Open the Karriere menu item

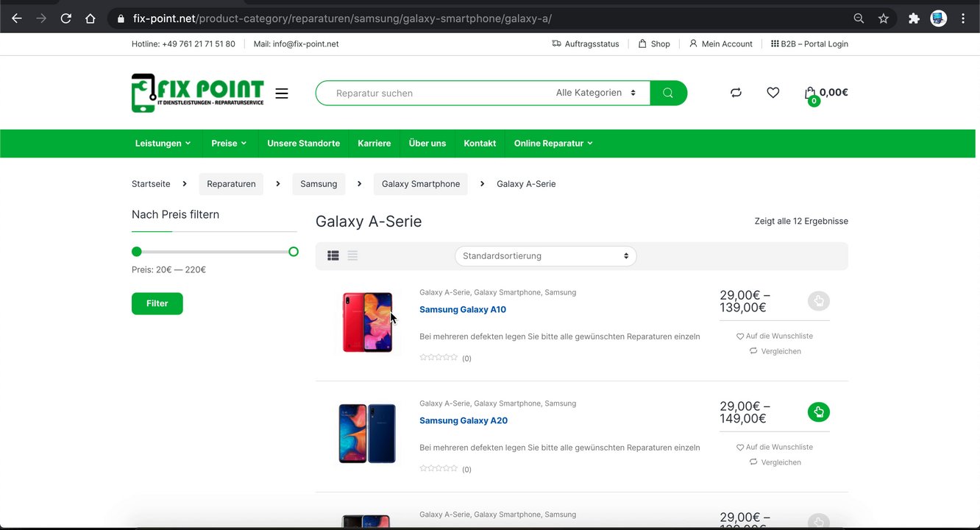(x=374, y=144)
